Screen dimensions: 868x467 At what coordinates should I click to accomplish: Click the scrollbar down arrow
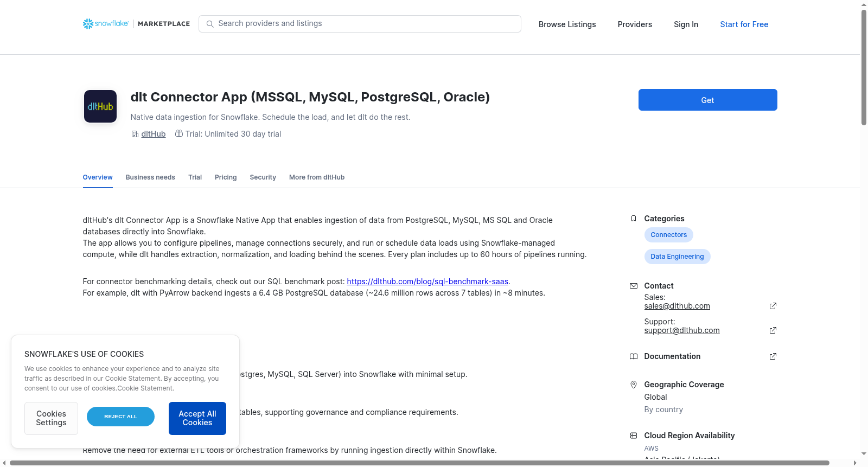[x=864, y=454]
